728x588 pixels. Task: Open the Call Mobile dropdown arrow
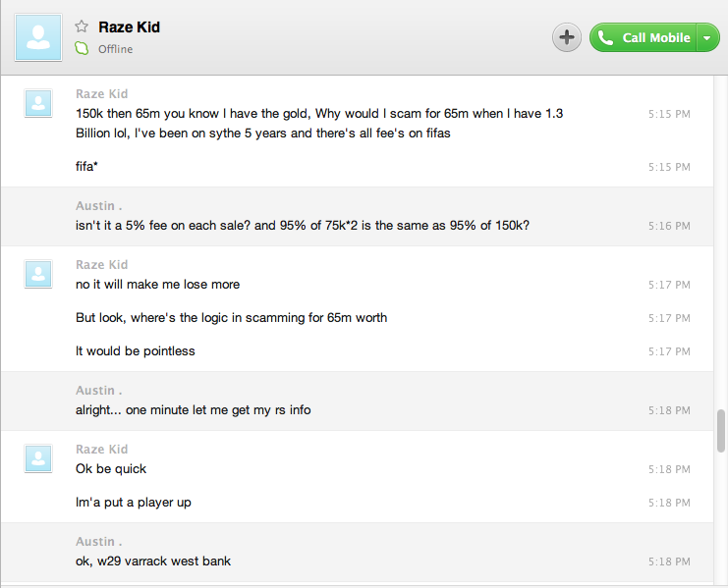708,38
